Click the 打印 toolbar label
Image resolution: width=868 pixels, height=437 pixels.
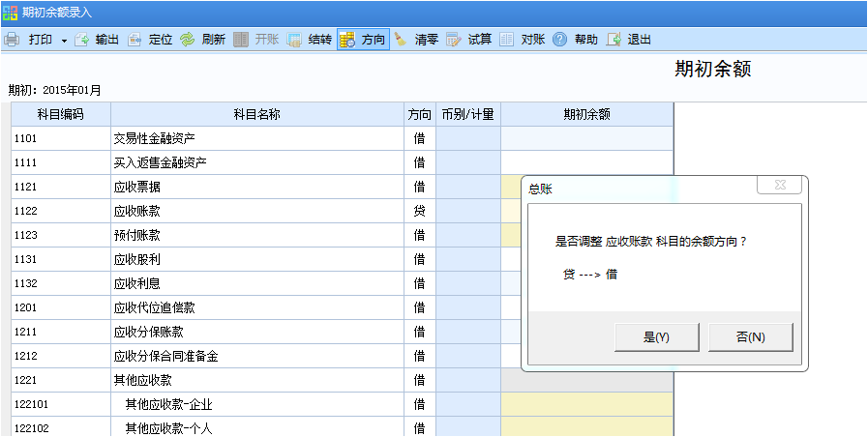41,40
